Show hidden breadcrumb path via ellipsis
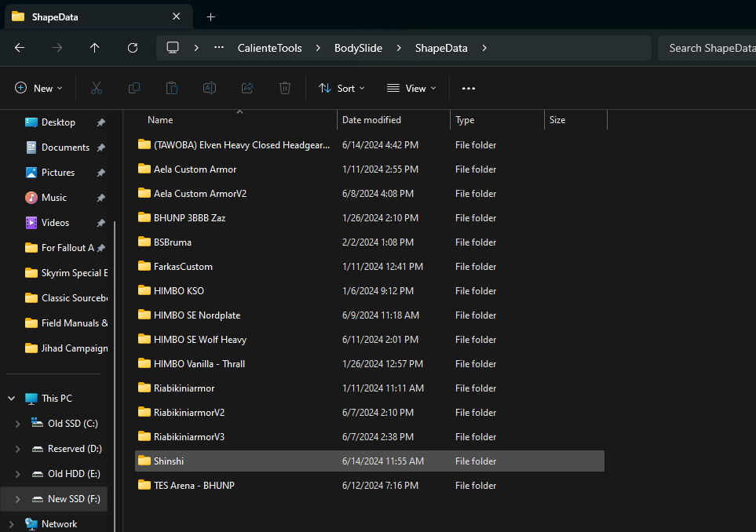This screenshot has width=756, height=532. (219, 48)
